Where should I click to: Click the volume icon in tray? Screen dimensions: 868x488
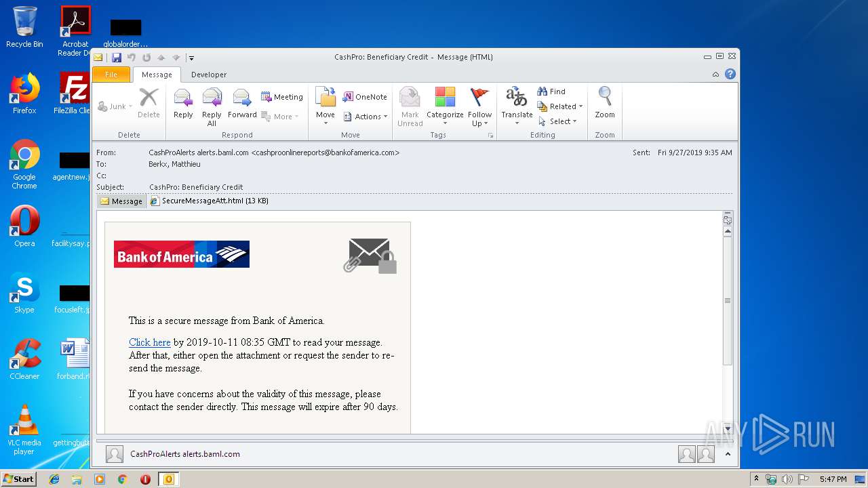click(x=787, y=479)
